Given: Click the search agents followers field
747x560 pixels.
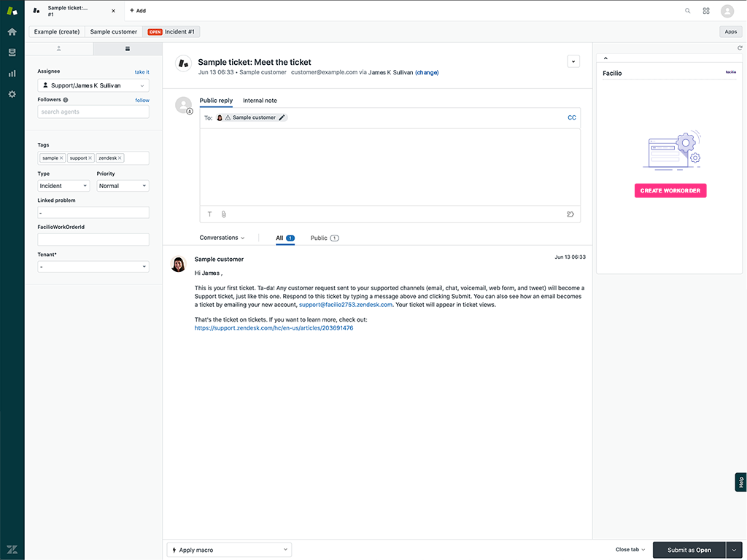Looking at the screenshot, I should (93, 112).
